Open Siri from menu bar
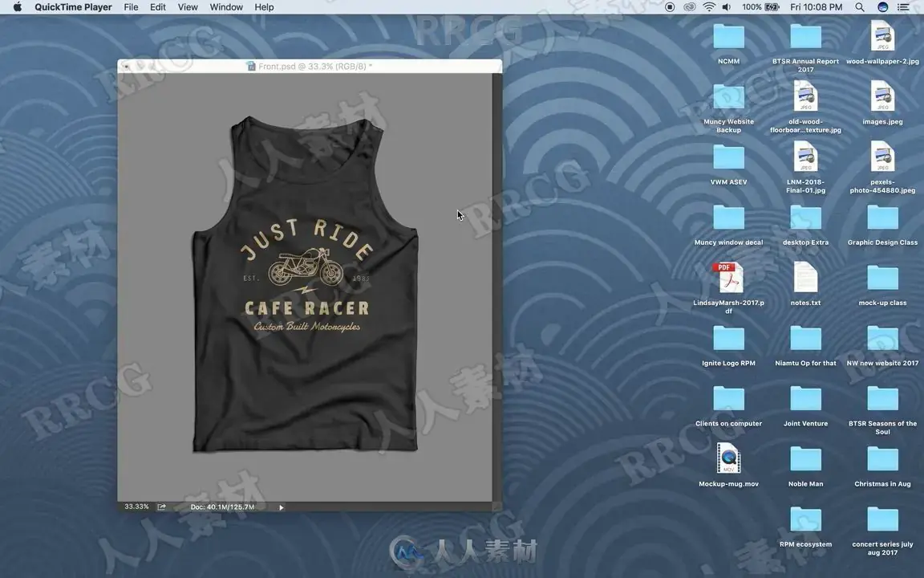The height and width of the screenshot is (578, 924). click(882, 7)
